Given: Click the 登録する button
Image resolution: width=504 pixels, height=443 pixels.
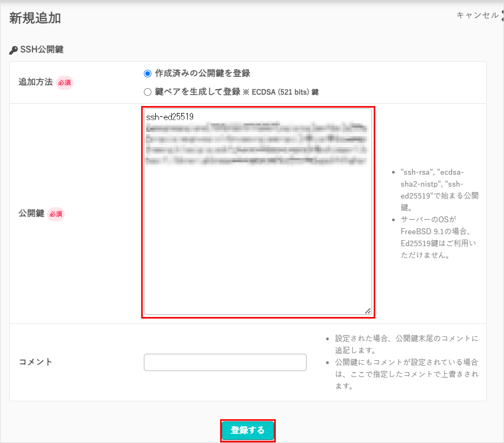Looking at the screenshot, I should click(248, 431).
